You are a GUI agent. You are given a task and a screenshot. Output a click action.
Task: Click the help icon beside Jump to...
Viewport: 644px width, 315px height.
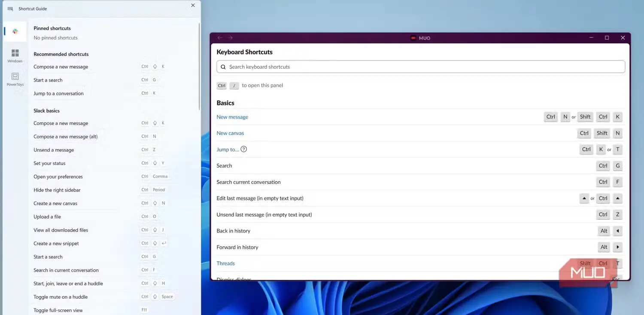244,150
